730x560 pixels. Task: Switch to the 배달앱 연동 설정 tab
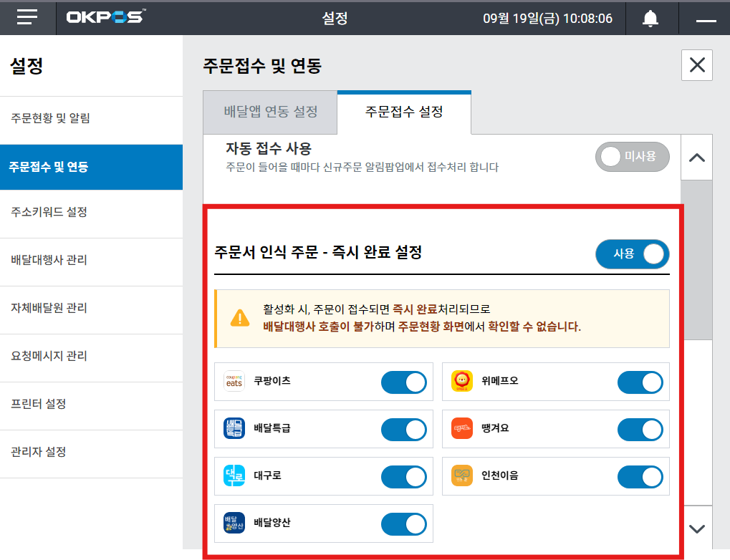click(270, 112)
